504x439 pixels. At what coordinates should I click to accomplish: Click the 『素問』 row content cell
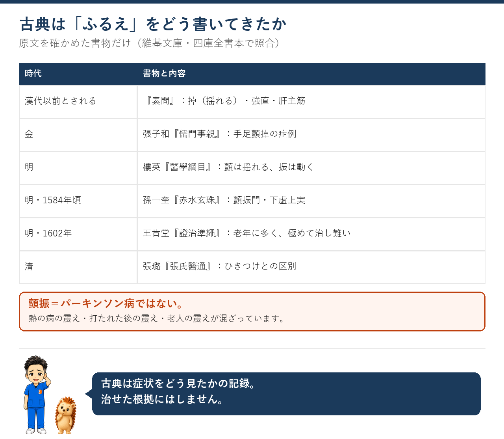(x=311, y=102)
